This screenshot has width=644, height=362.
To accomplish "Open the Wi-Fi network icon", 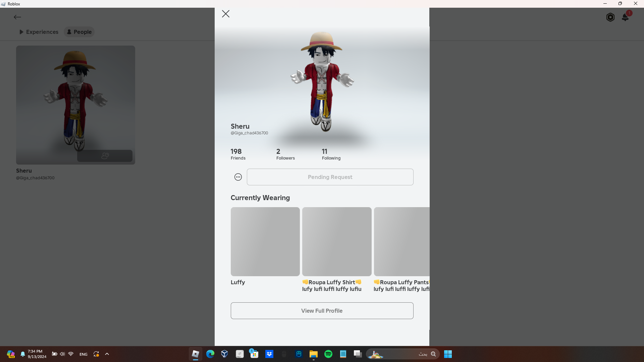I will (x=71, y=354).
